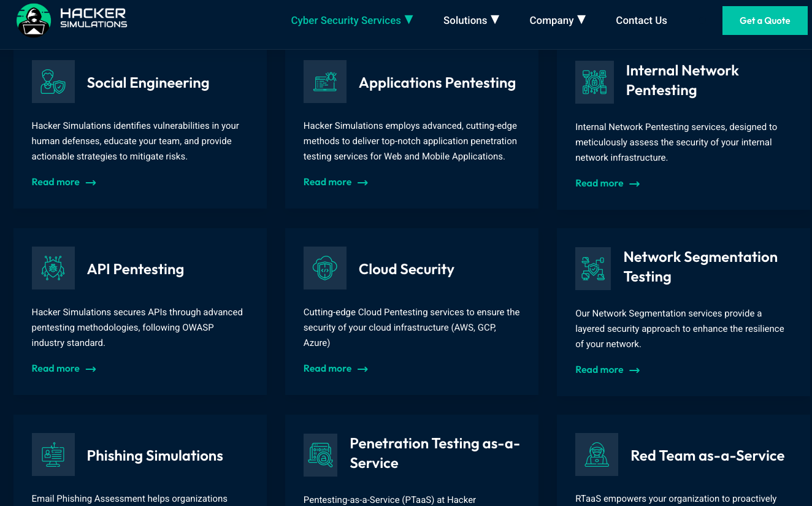The height and width of the screenshot is (506, 812).
Task: Read more about Social Engineering
Action: pos(64,182)
